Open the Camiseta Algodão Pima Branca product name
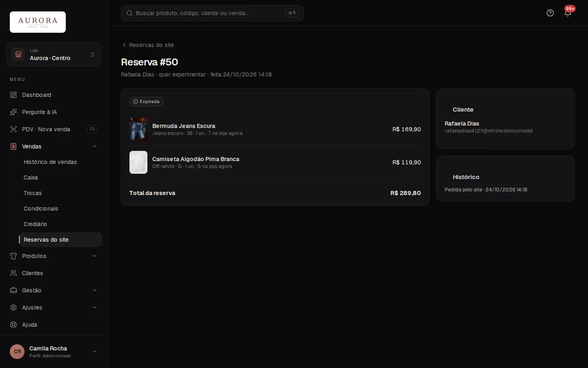 pyautogui.click(x=196, y=159)
